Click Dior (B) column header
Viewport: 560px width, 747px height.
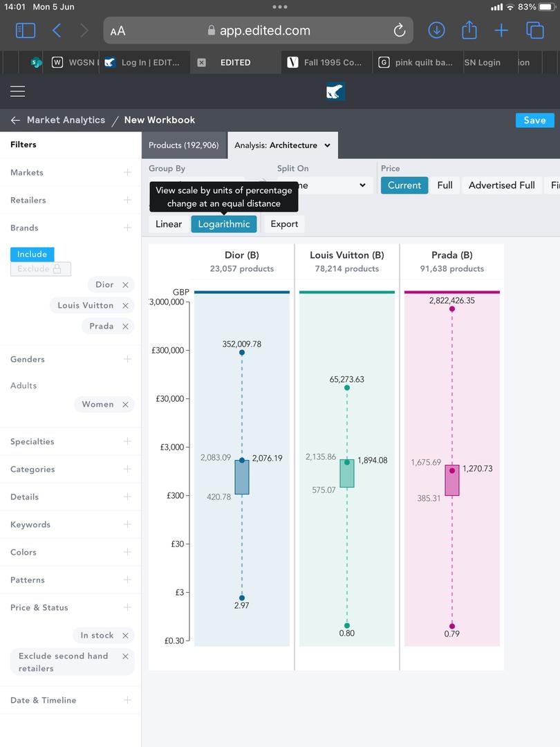242,255
